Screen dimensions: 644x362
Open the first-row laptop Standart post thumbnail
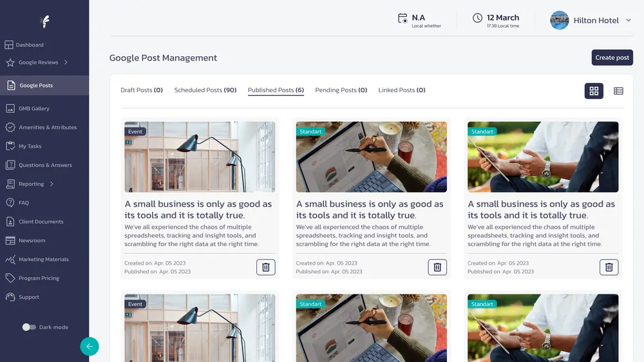click(372, 157)
